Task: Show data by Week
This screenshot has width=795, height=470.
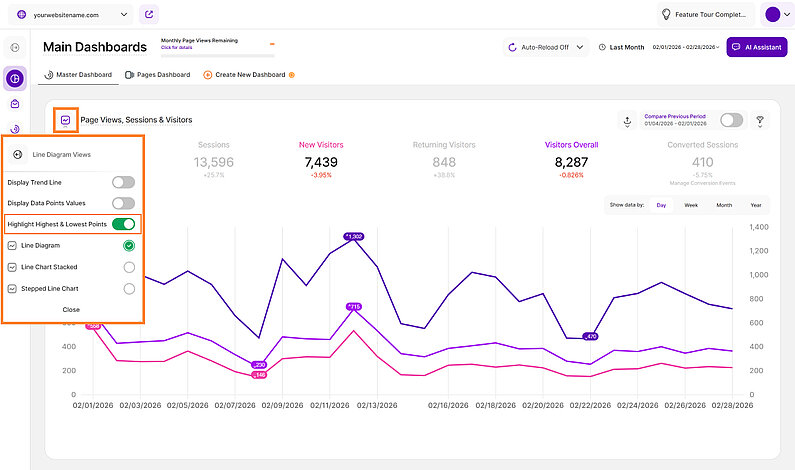Action: (x=691, y=205)
